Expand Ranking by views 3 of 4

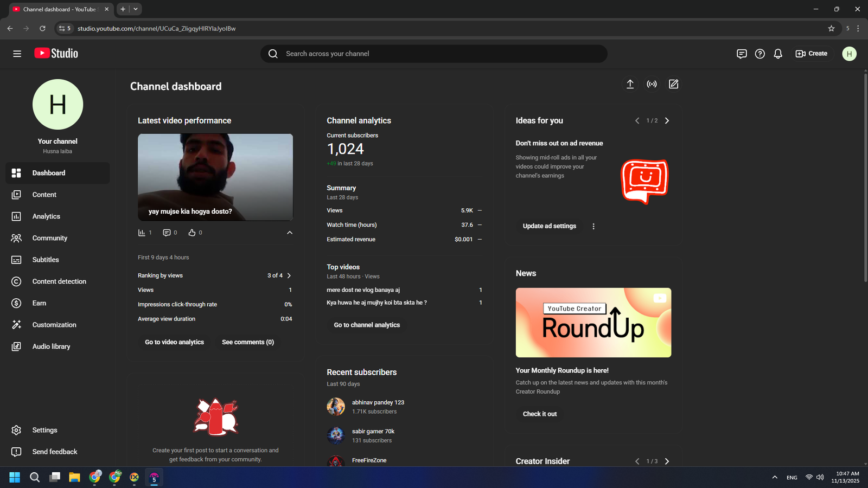[289, 275]
